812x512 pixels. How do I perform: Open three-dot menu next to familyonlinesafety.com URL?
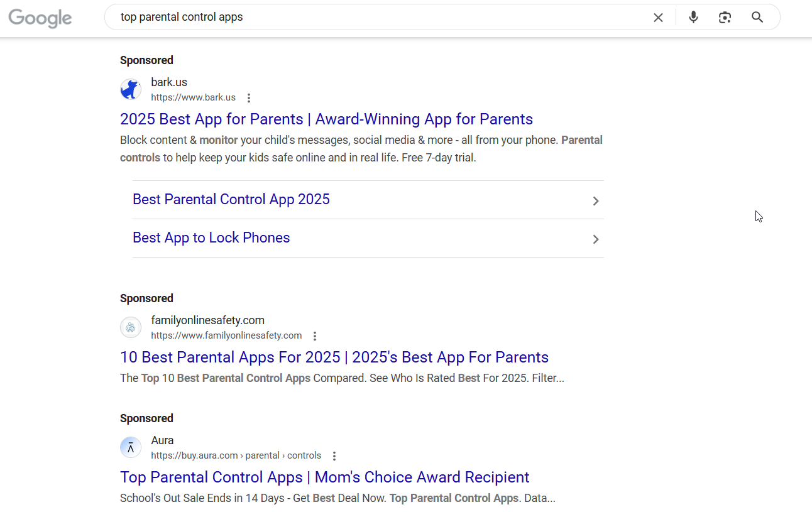pos(315,336)
